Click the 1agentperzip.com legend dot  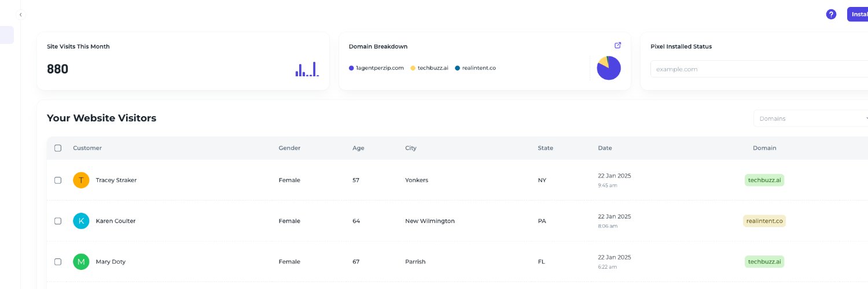point(351,68)
